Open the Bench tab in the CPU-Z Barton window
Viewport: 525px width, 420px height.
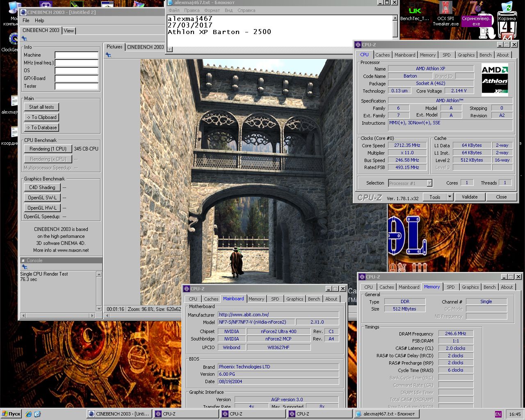click(x=485, y=55)
